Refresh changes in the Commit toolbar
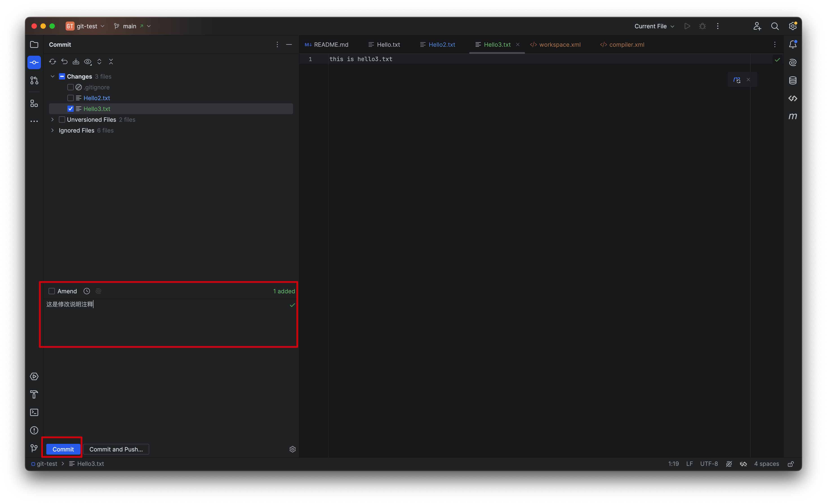The image size is (827, 504). pyautogui.click(x=53, y=61)
